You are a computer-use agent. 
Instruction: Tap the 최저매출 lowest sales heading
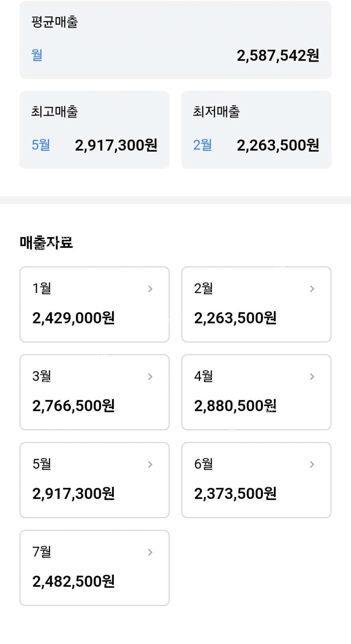click(216, 112)
